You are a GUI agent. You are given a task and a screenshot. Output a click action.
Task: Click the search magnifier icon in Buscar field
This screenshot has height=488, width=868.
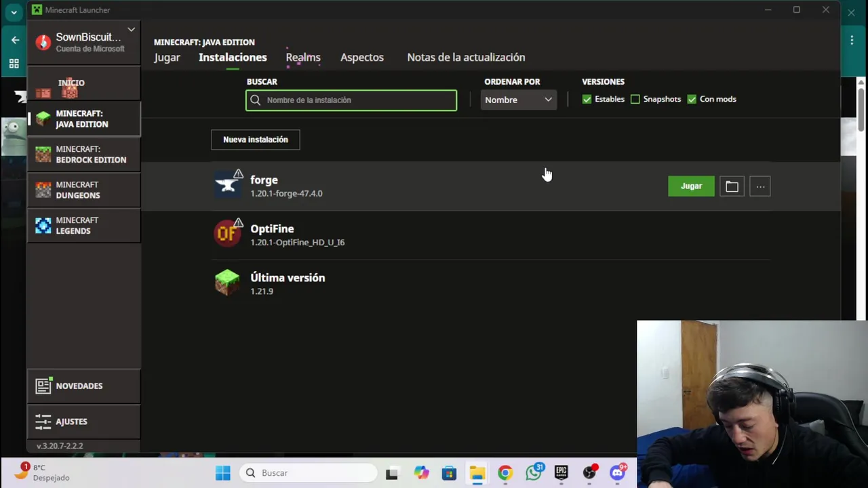[x=256, y=100]
